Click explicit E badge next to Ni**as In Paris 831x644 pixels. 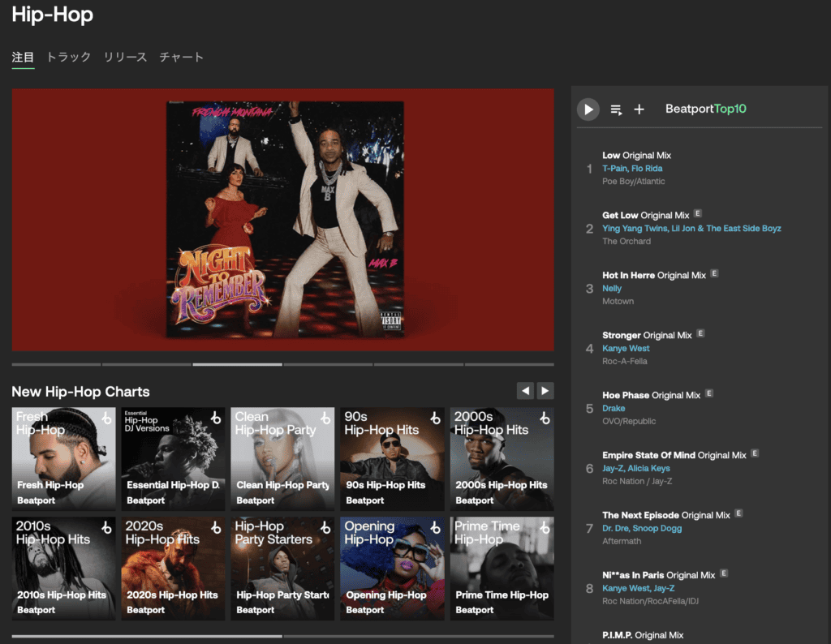(x=724, y=573)
